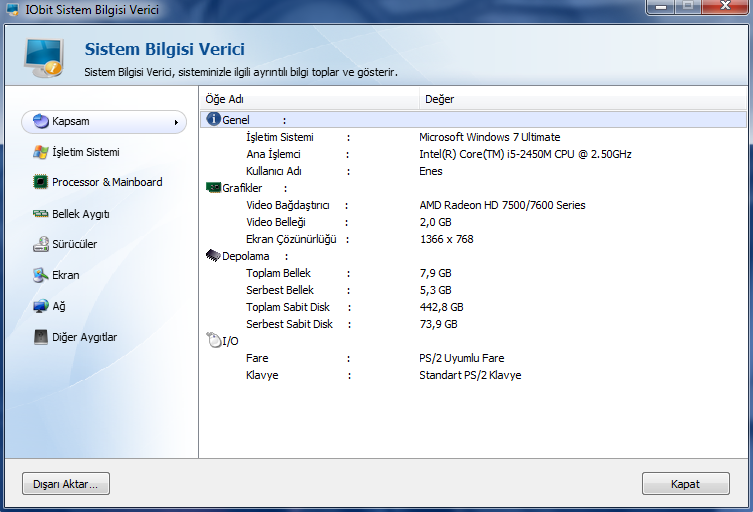
Task: Select the Serbest Bellek row label
Action: click(279, 290)
